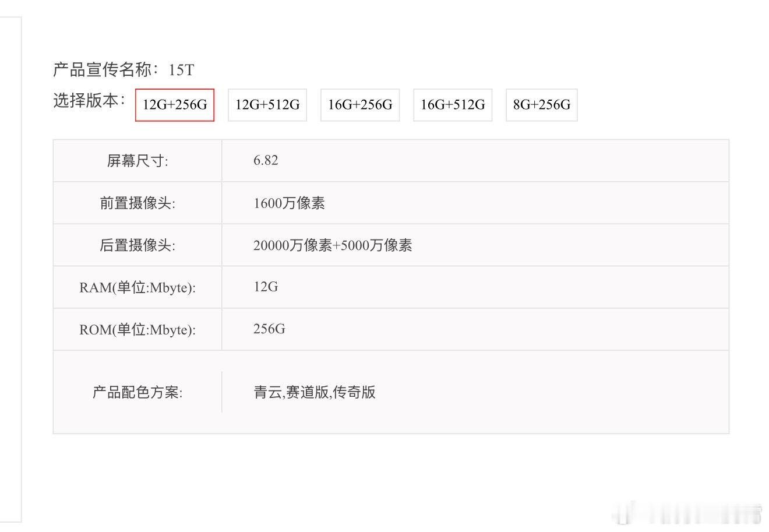This screenshot has height=532, width=769.
Task: Click the 后置摄像头 row label
Action: [137, 245]
